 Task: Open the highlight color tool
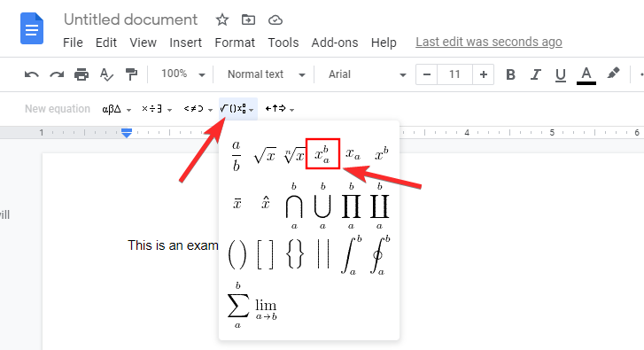pyautogui.click(x=613, y=74)
